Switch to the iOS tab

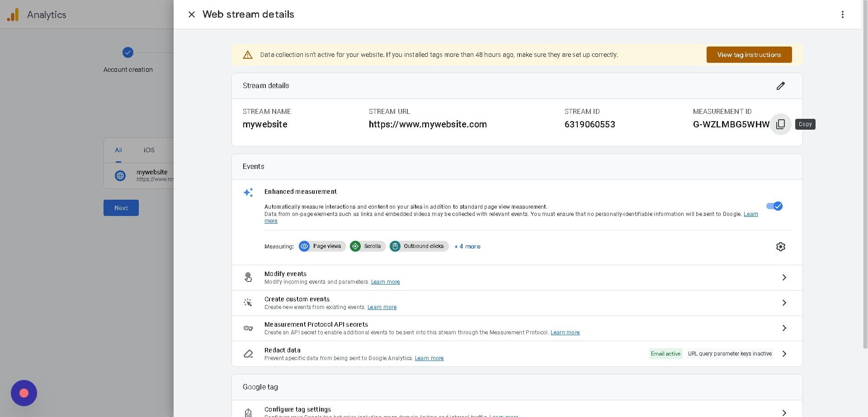click(x=149, y=150)
